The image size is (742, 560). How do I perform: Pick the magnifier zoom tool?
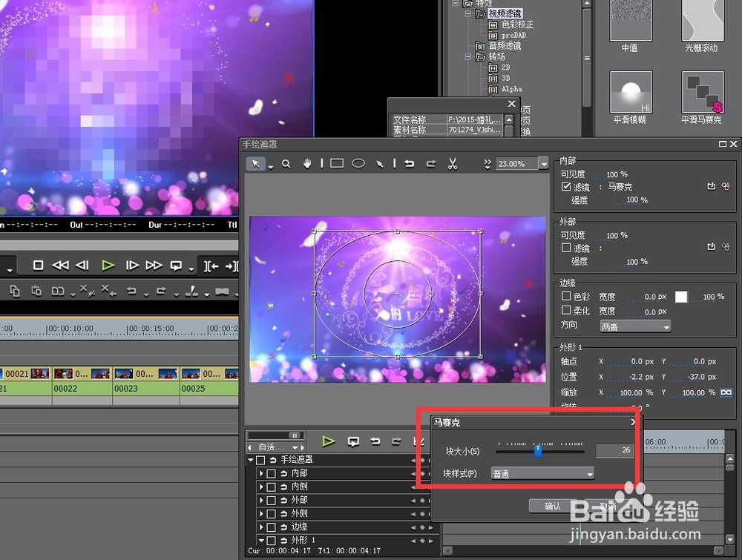[x=286, y=164]
